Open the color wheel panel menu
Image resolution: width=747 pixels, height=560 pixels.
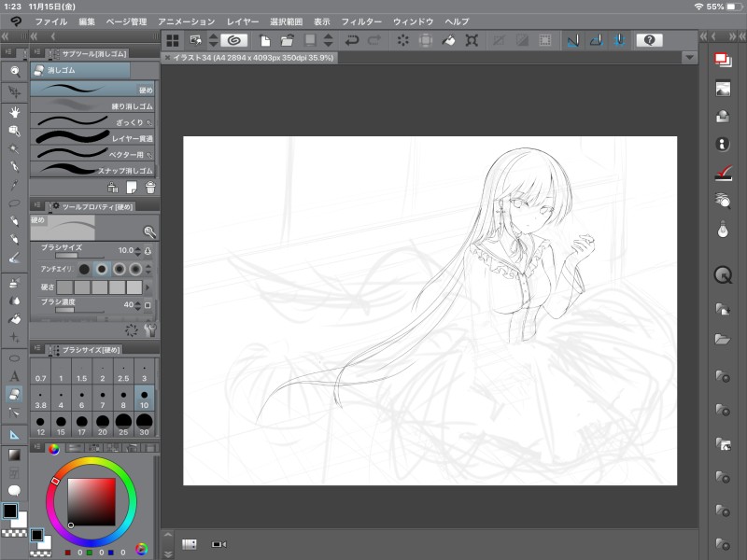pyautogui.click(x=36, y=447)
